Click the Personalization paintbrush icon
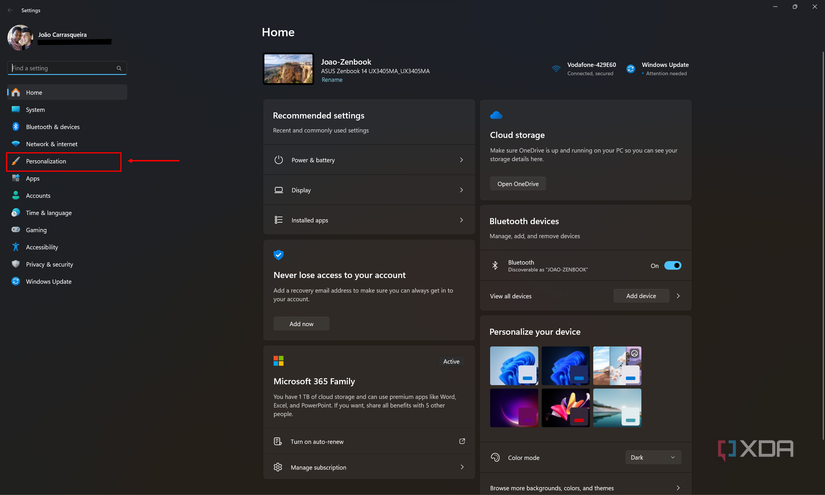Viewport: 825px width, 495px height. [x=16, y=161]
